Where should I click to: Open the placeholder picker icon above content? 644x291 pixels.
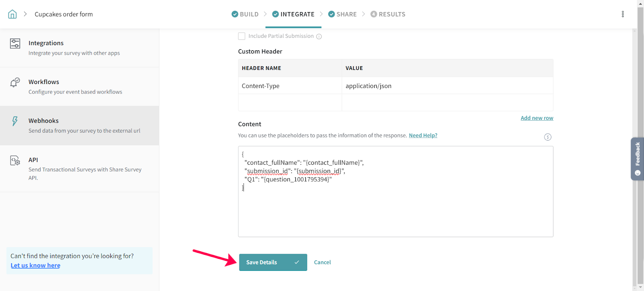[x=547, y=137]
